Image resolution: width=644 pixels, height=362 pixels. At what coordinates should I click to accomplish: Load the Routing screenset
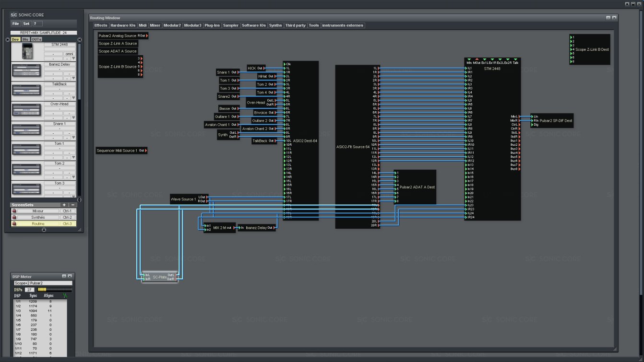coord(38,224)
